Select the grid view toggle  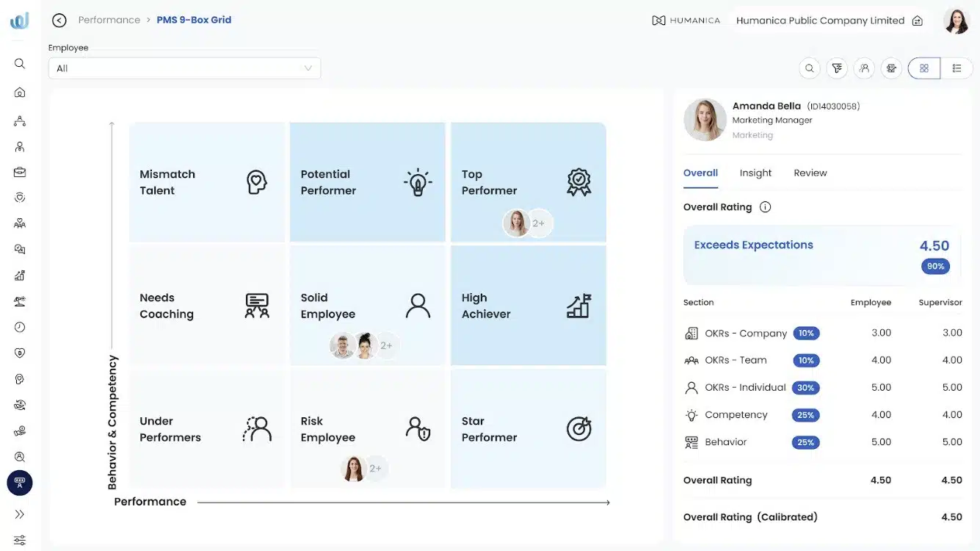(923, 68)
